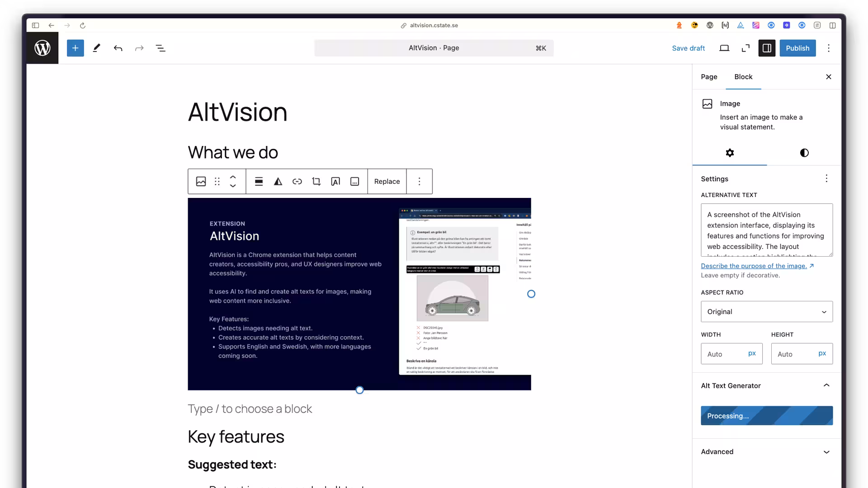Select the Crop image tool
Image resolution: width=868 pixels, height=488 pixels.
(x=316, y=181)
